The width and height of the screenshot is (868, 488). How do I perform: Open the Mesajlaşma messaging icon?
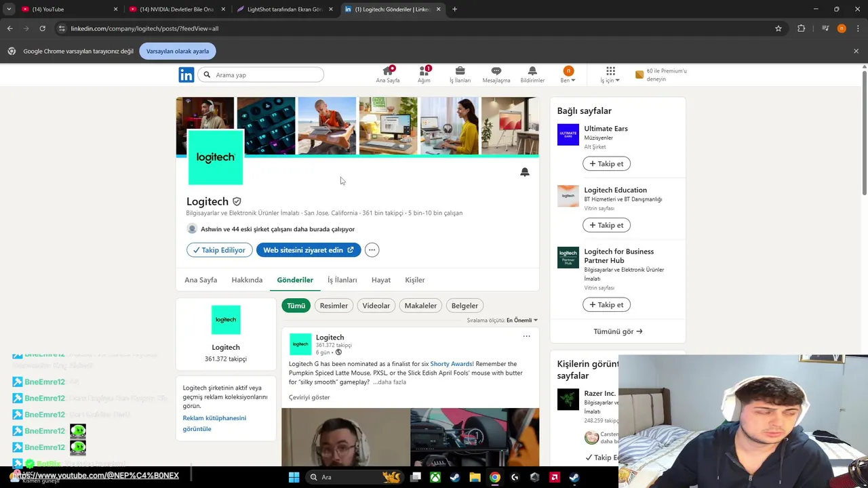click(x=496, y=75)
